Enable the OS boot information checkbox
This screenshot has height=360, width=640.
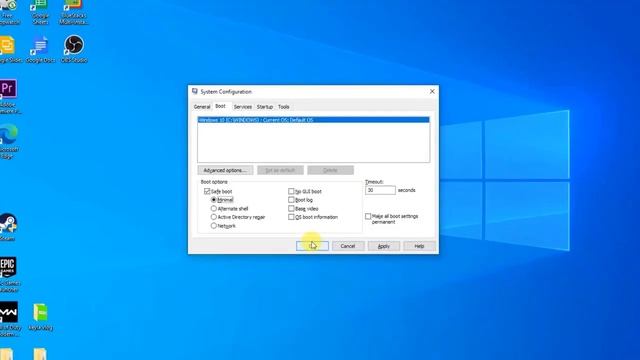point(291,217)
